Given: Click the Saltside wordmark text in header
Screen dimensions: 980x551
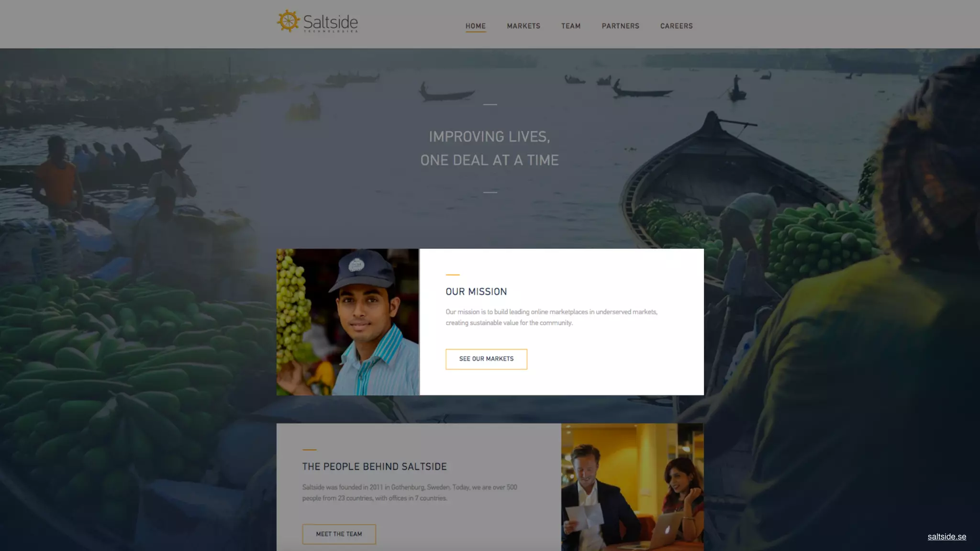Looking at the screenshot, I should tap(330, 21).
